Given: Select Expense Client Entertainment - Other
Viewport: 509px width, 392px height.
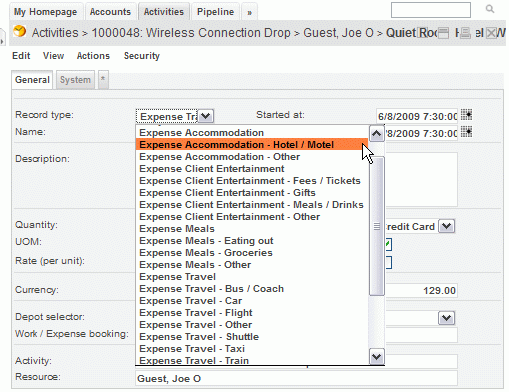Looking at the screenshot, I should click(252, 217).
